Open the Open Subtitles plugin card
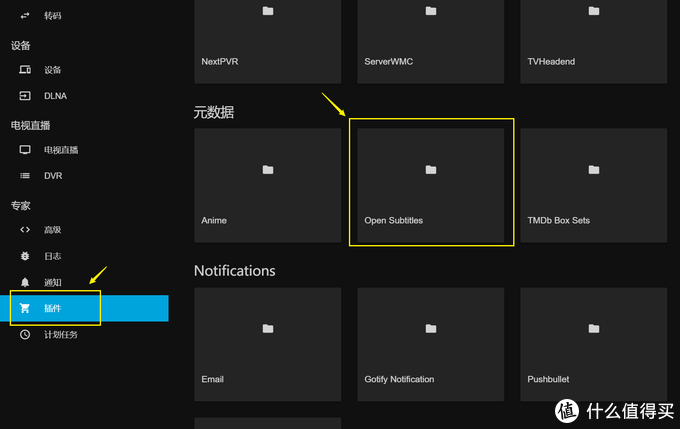 431,183
